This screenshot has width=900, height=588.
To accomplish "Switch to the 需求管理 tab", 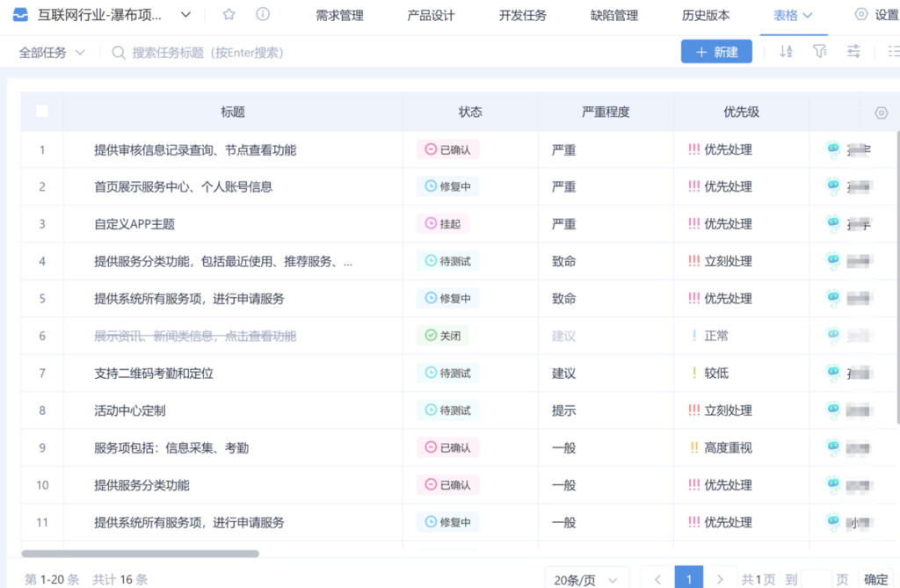I will point(339,16).
